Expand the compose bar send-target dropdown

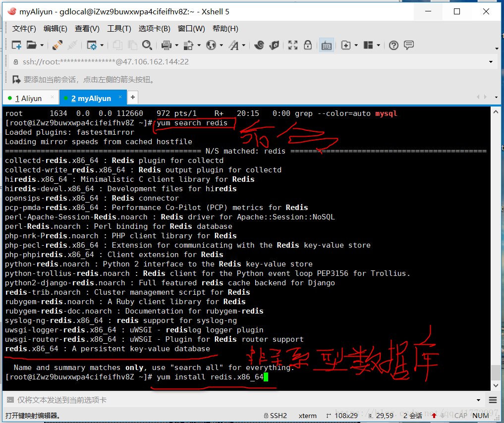(478, 400)
